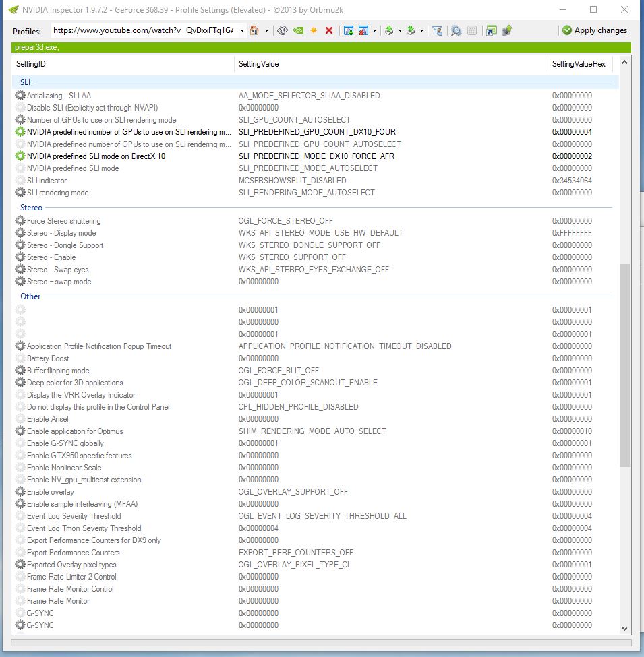Click the gear icon next to Enable application for Optimus

point(20,431)
